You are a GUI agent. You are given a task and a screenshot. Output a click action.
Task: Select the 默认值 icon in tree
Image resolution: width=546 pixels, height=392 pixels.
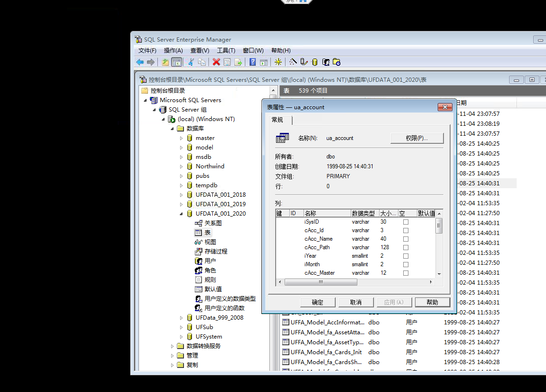click(199, 289)
